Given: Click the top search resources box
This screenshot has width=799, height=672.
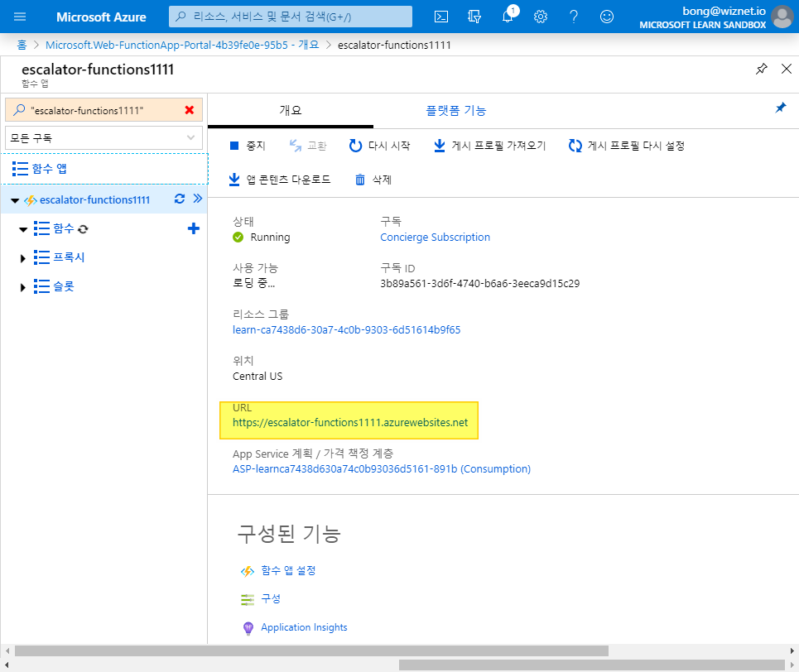Looking at the screenshot, I should pos(291,17).
